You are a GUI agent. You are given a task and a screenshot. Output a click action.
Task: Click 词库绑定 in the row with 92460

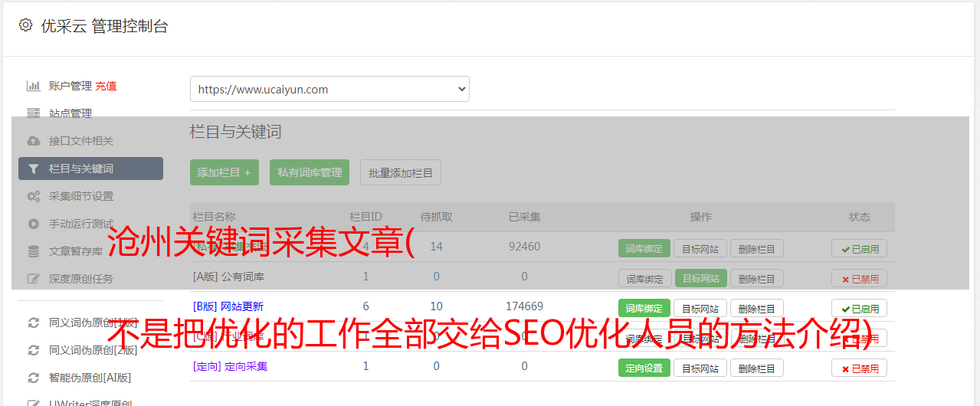point(644,249)
